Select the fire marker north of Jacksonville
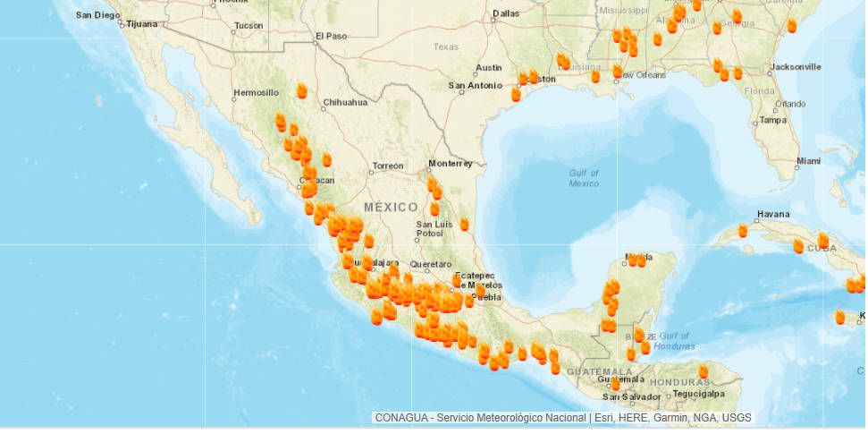The width and height of the screenshot is (868, 434). (x=791, y=25)
